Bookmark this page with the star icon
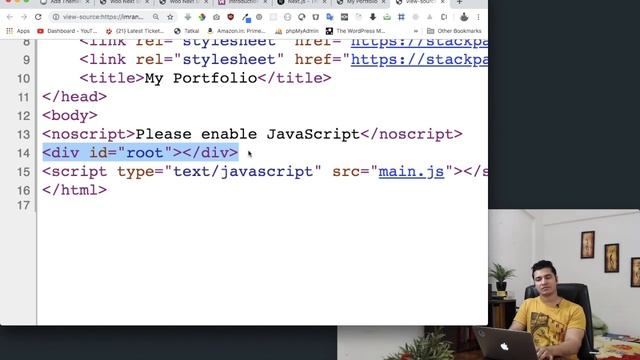 (x=170, y=17)
